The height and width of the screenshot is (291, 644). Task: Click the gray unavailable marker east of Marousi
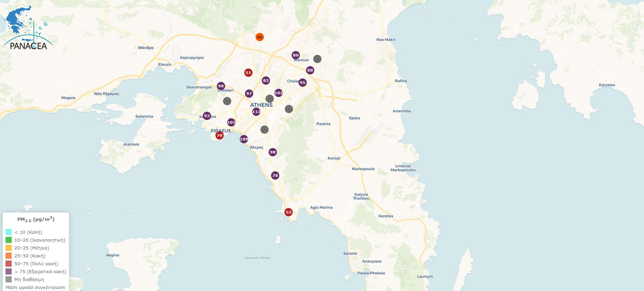pos(317,59)
